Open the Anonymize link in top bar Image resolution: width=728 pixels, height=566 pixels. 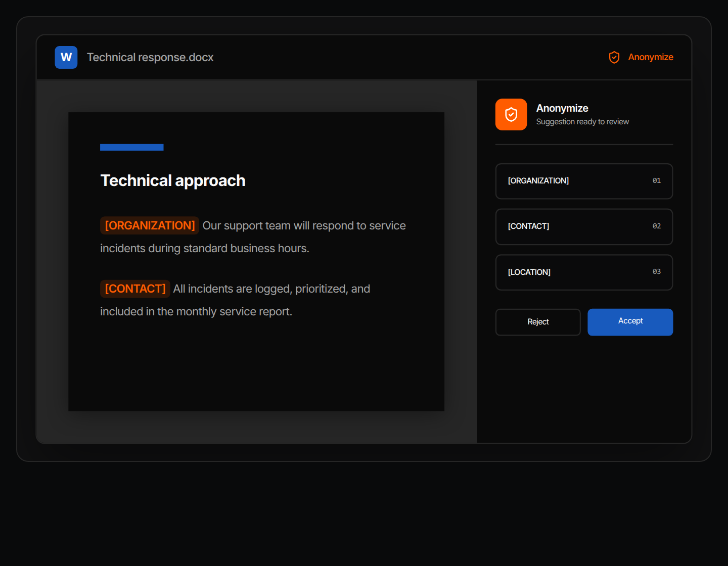[651, 57]
